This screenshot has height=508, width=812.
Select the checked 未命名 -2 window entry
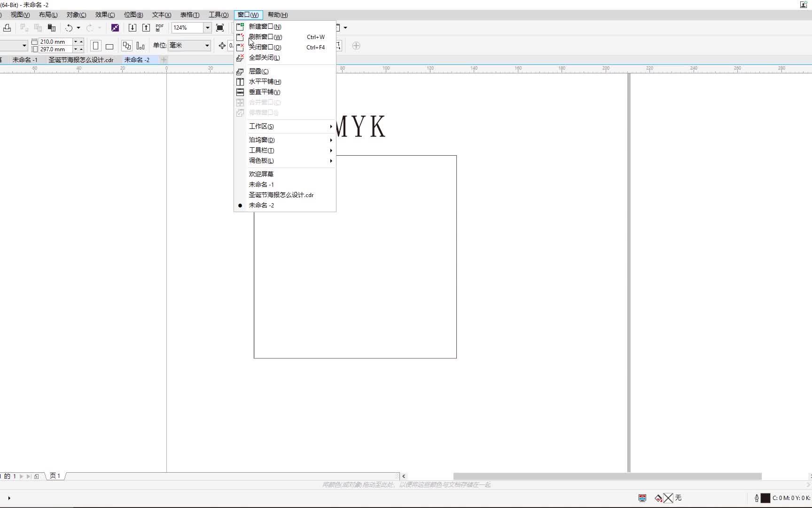click(285, 206)
